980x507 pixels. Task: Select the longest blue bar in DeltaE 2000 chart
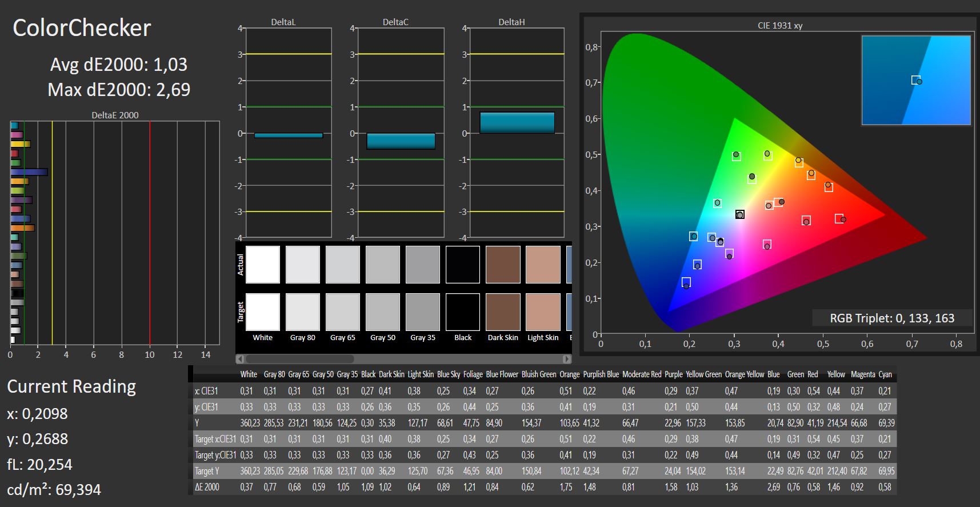click(29, 171)
